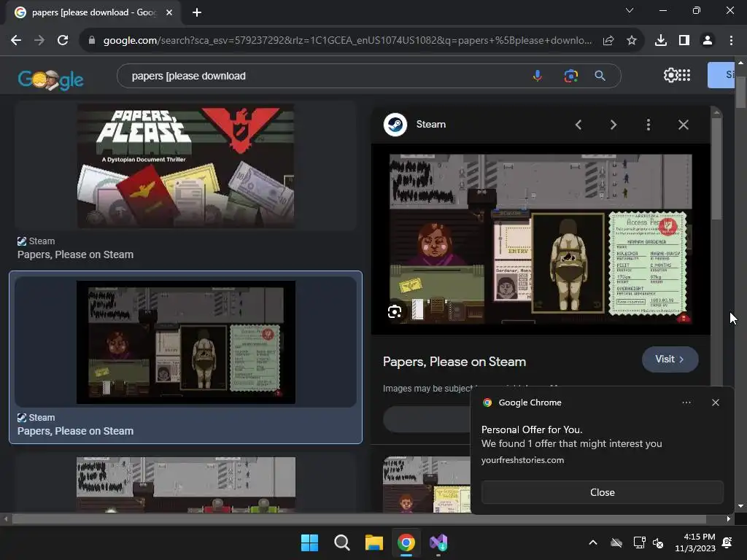Show previous image in preview panel
Screen dimensions: 747x560
click(x=578, y=125)
